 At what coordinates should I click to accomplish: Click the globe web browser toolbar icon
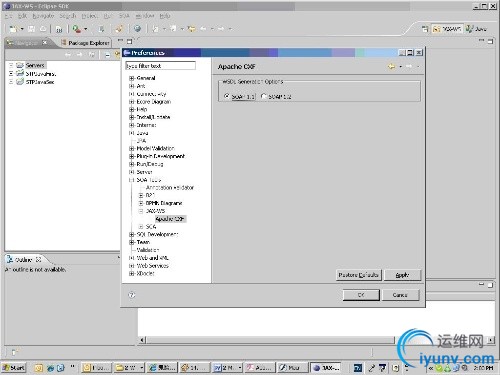pyautogui.click(x=137, y=29)
